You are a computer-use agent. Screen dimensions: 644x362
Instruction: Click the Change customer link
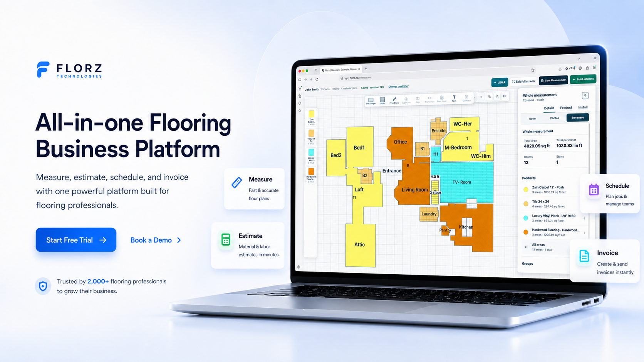point(398,87)
